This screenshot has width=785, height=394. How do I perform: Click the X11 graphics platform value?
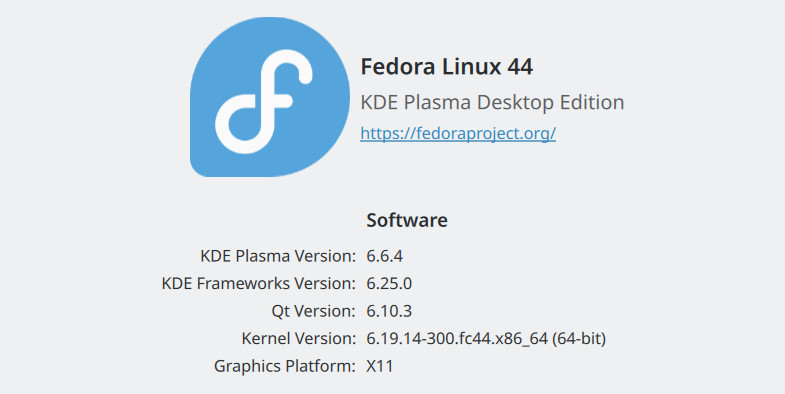[x=379, y=366]
